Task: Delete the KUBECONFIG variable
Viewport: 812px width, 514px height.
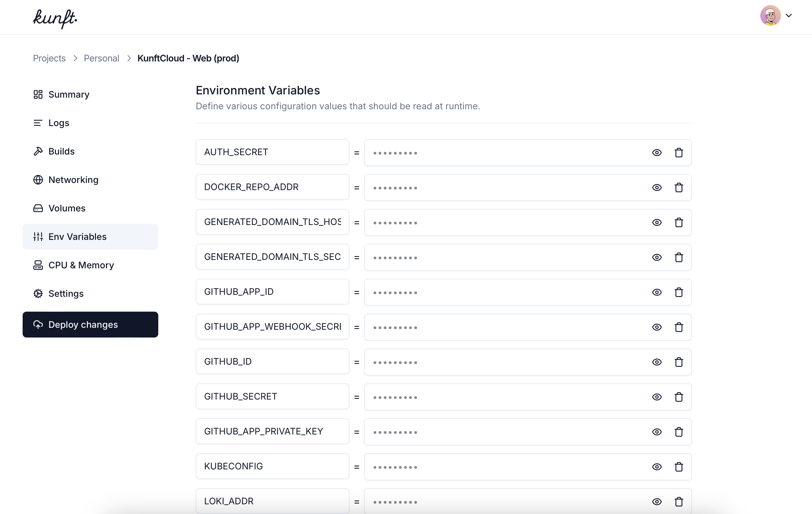Action: tap(679, 467)
